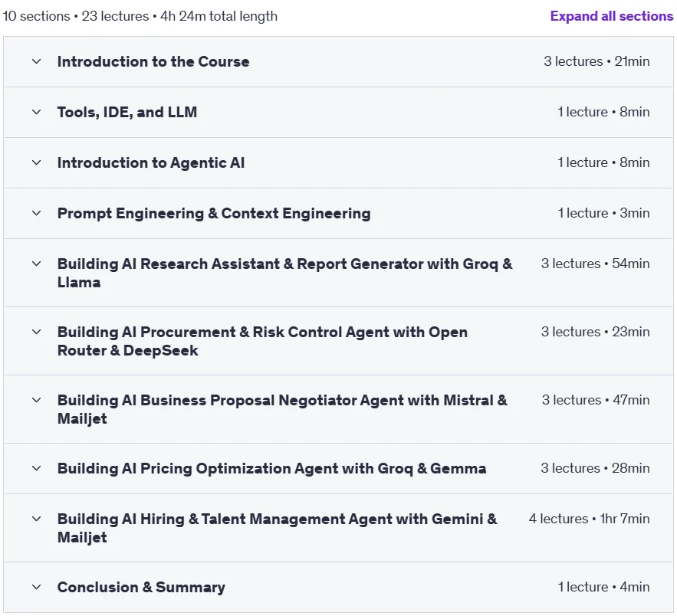The image size is (677, 616).
Task: Expand the Introduction to the Course chevron
Action: pos(37,62)
